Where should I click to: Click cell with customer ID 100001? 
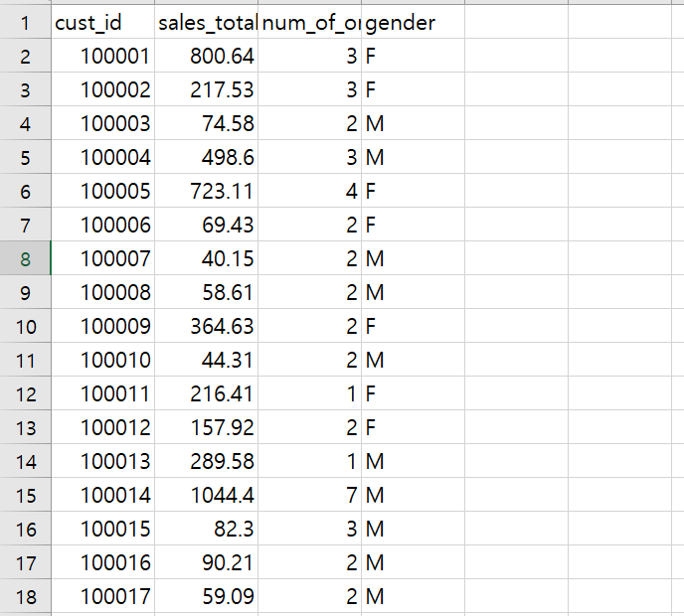(103, 56)
